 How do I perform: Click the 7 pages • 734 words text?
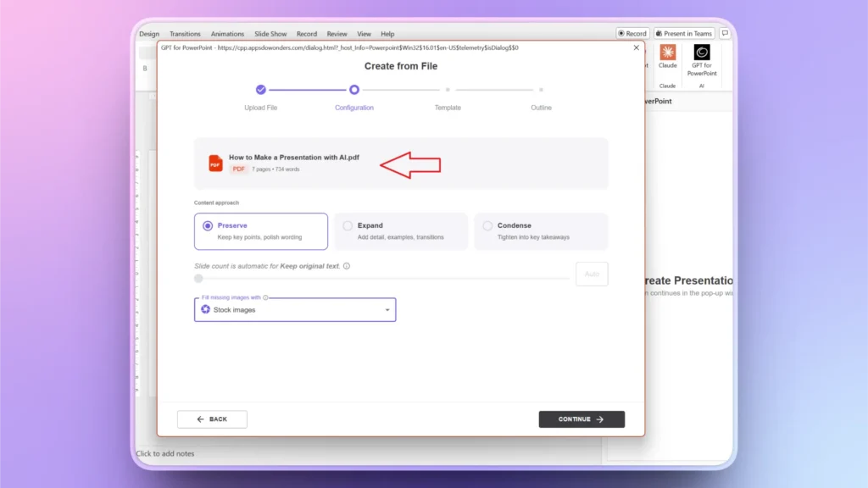point(275,169)
